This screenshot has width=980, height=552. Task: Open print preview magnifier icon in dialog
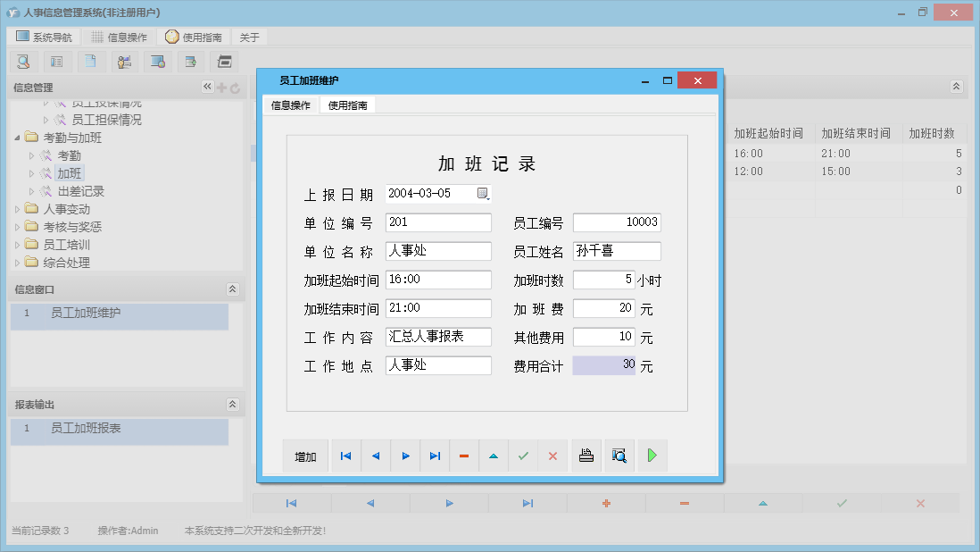point(619,456)
